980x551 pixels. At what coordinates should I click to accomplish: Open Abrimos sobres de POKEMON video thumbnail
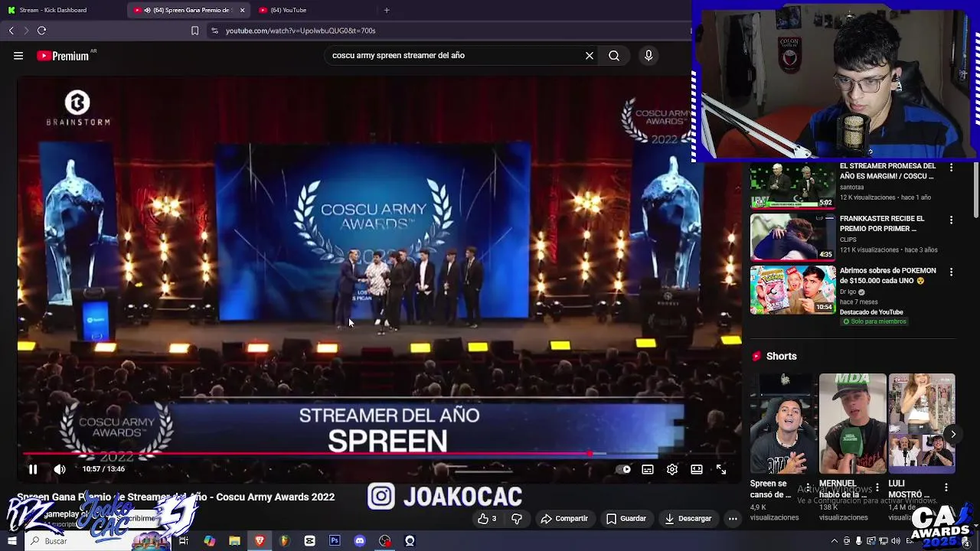[792, 290]
